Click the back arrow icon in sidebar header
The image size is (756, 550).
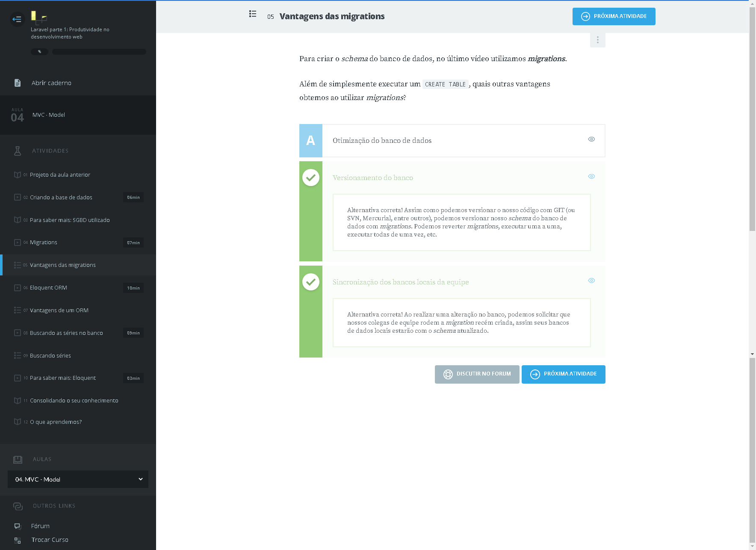[17, 19]
